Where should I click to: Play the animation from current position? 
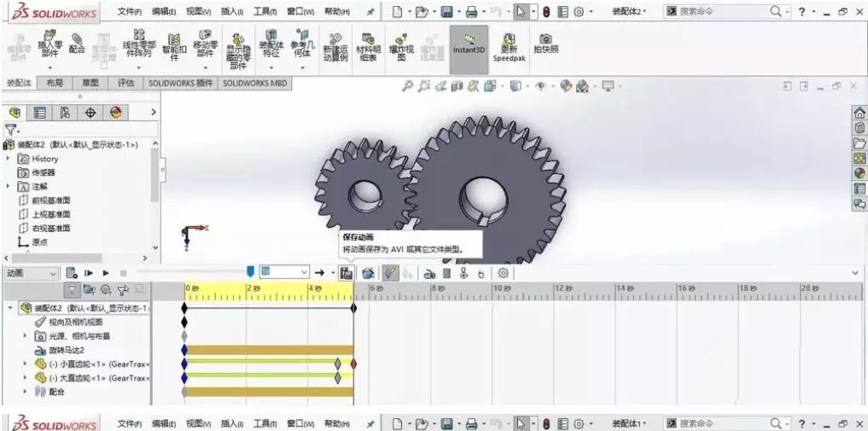pos(106,273)
